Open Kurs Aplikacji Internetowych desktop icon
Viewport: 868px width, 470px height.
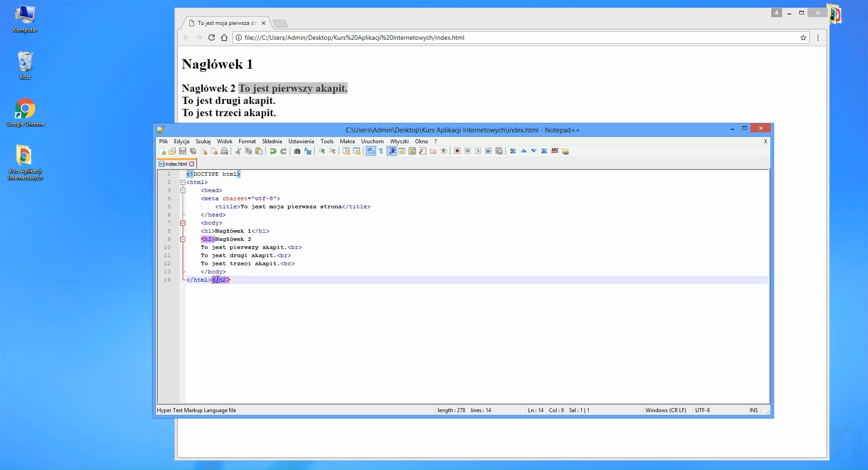(x=25, y=162)
